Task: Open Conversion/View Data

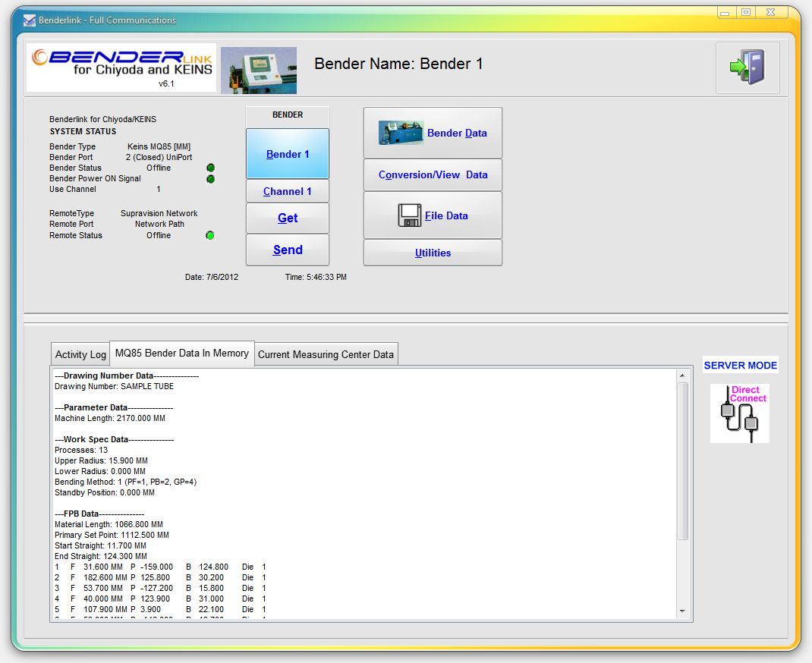Action: coord(433,174)
